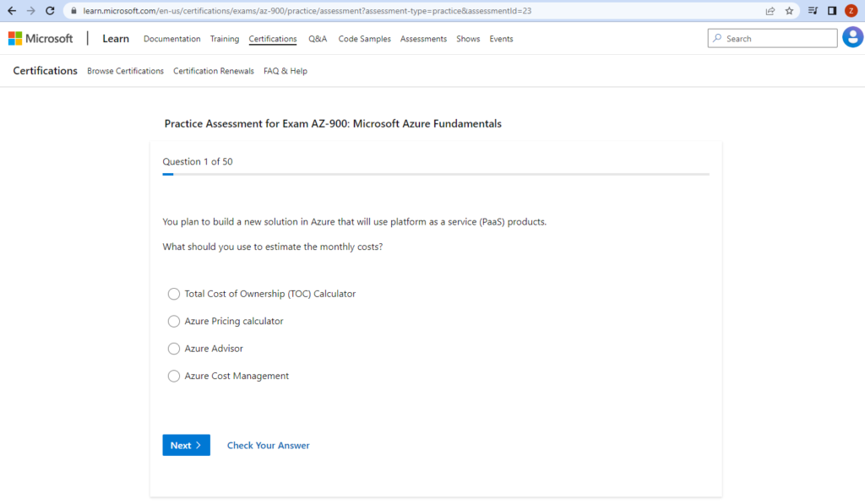Focus the Search input field
This screenshot has height=504, width=865.
point(772,38)
